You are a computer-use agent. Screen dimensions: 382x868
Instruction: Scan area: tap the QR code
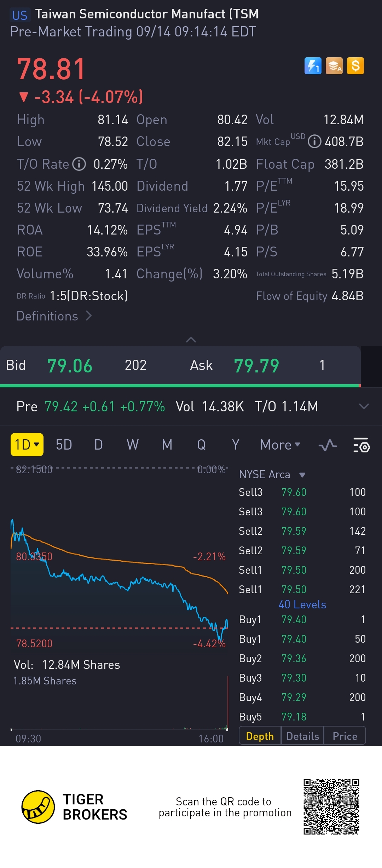(x=331, y=807)
